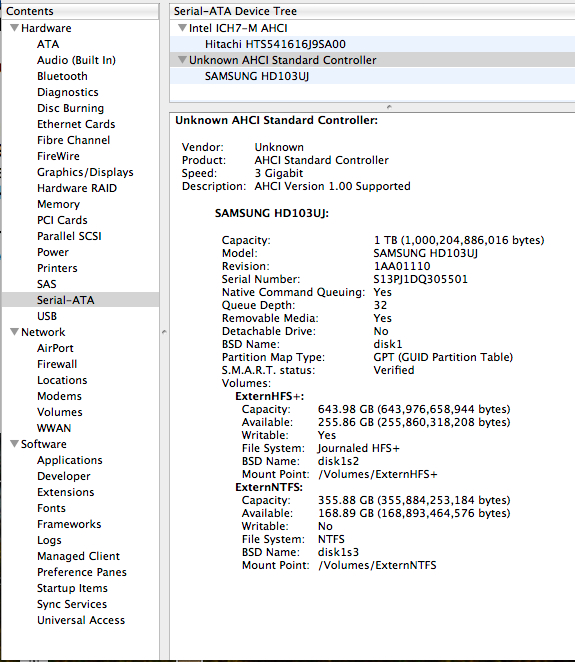Viewport: 575px width, 662px height.
Task: Select Fibre Channel entry
Action: point(73,140)
